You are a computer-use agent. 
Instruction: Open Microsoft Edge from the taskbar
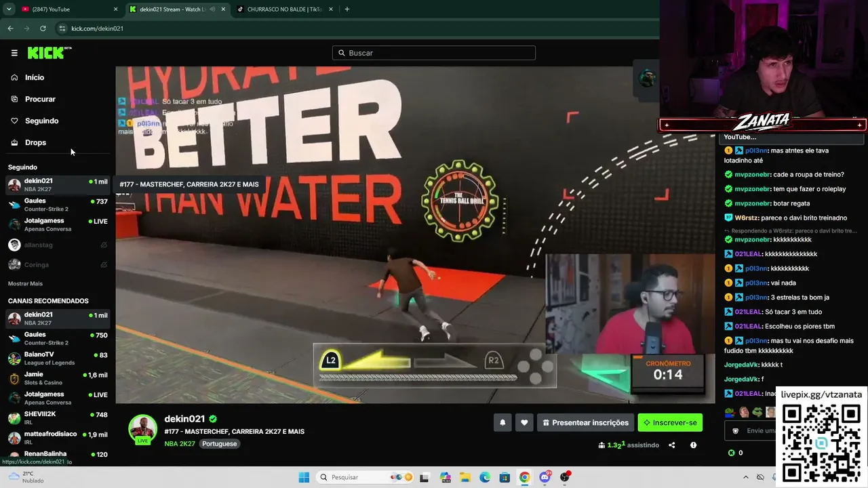tap(485, 477)
